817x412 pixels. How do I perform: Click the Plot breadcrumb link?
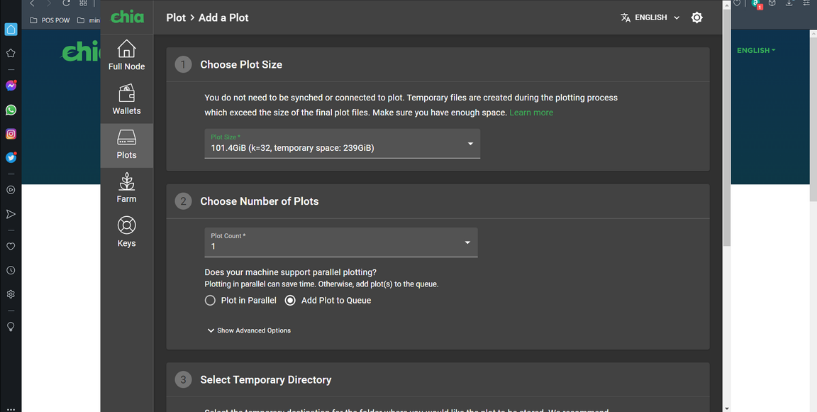tap(175, 17)
